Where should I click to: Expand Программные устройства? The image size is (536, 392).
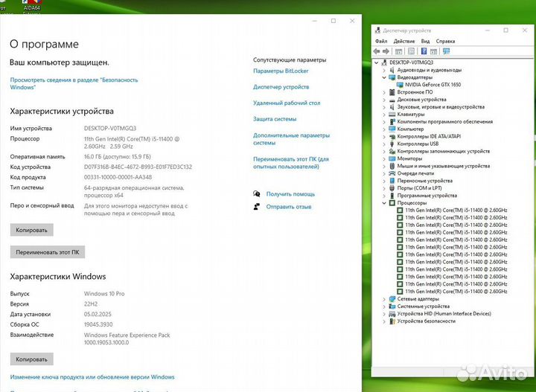(x=384, y=196)
